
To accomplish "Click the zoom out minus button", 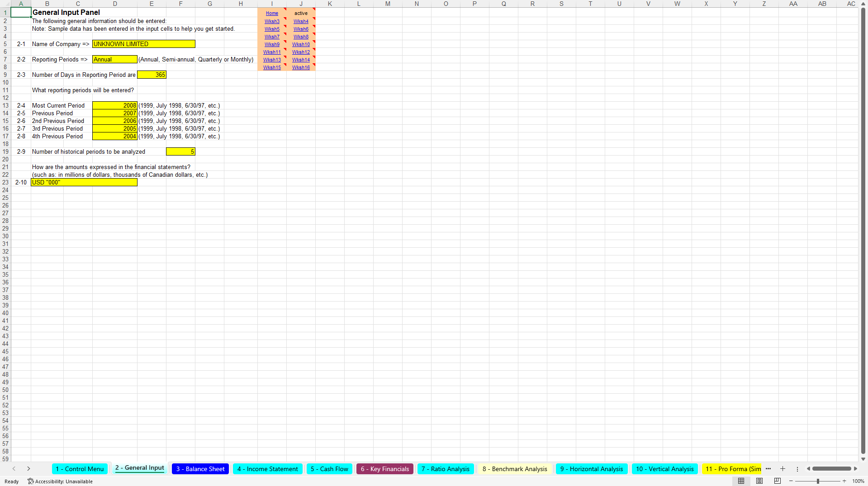I will (x=791, y=481).
